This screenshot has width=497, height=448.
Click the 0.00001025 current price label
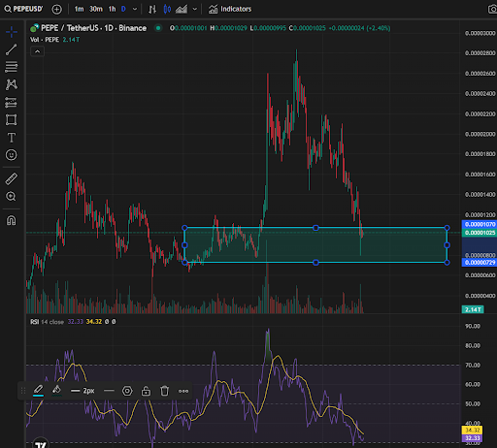pos(480,233)
